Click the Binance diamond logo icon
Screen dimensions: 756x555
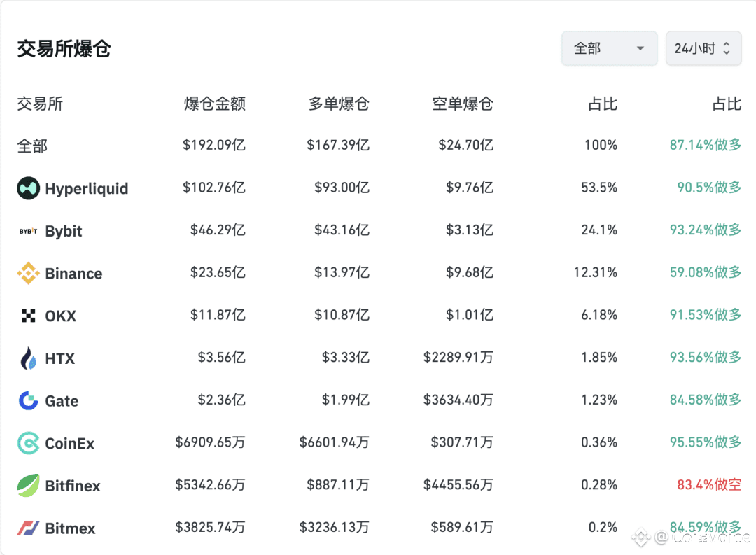tap(29, 274)
